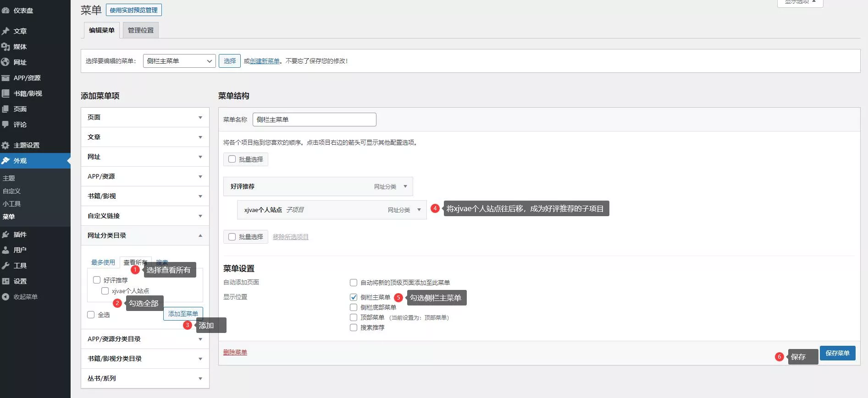Viewport: 868px width, 398px height.
Task: Click the 文章 pushpin icon in sidebar
Action: [6, 31]
